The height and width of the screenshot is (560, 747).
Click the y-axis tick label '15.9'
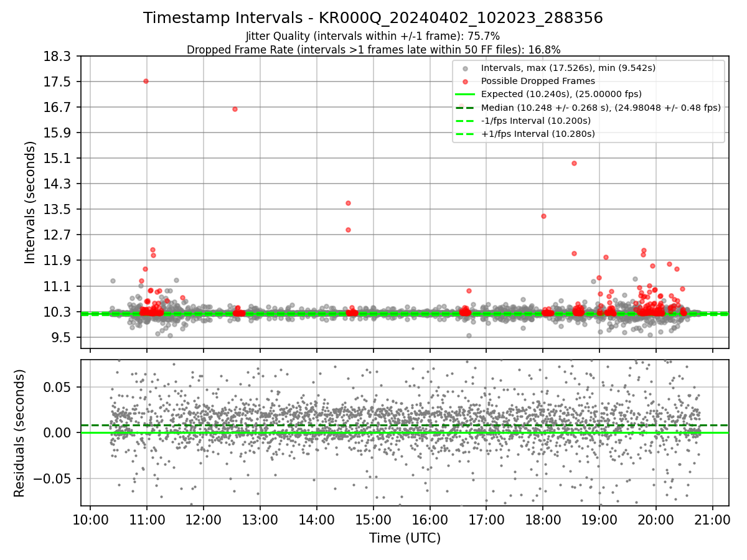pyautogui.click(x=58, y=133)
